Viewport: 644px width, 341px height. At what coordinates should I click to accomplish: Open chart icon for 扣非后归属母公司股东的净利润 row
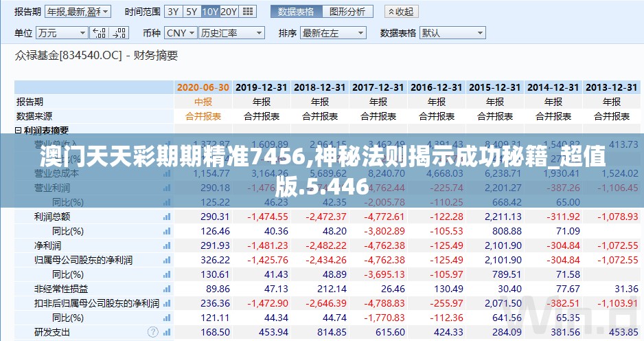pos(167,303)
